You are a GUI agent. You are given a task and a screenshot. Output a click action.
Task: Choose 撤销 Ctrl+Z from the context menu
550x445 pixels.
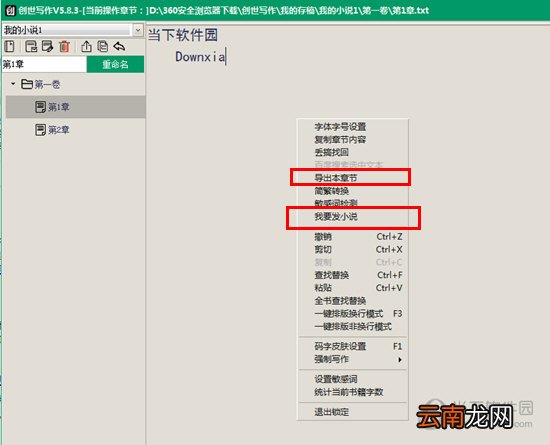[x=353, y=237]
